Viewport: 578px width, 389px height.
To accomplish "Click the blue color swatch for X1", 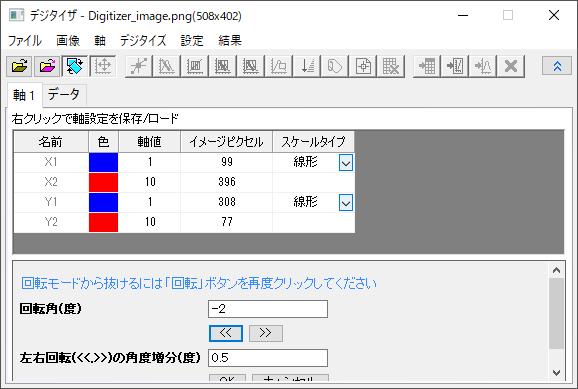I will click(103, 163).
